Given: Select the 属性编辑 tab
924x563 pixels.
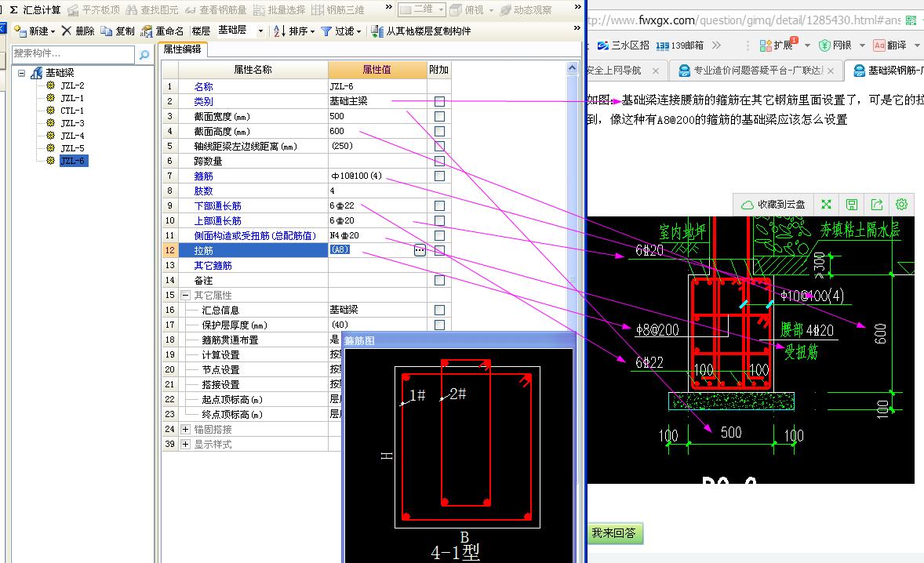Looking at the screenshot, I should [182, 49].
